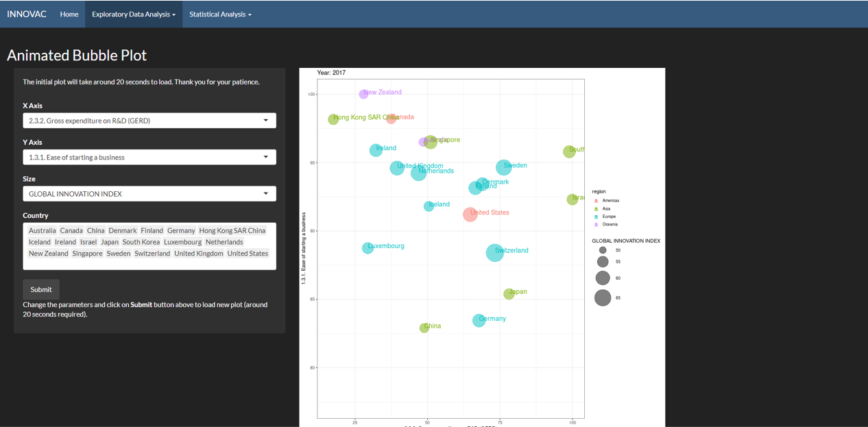Open Exploratory Data Analysis menu
868x427 pixels.
pyautogui.click(x=134, y=14)
